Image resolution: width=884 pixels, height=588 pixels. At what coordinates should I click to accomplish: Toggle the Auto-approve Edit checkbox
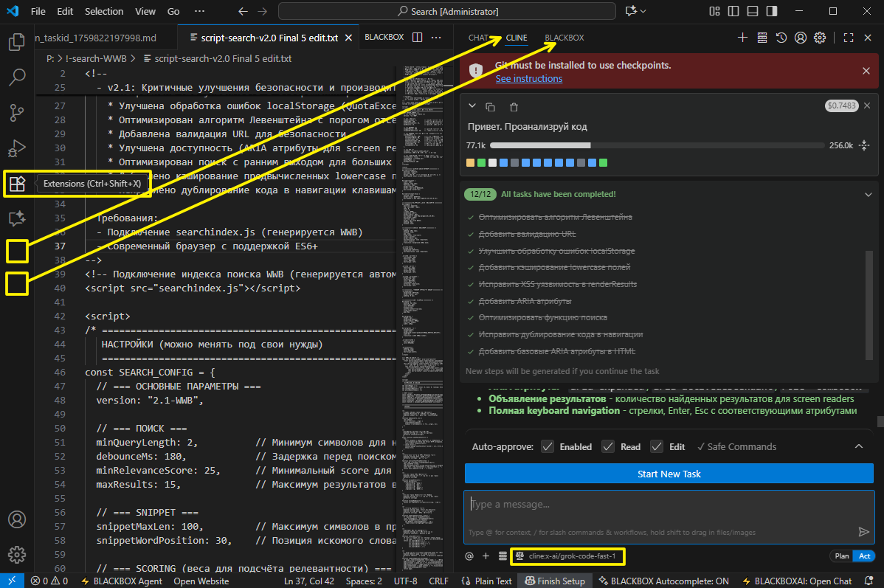click(657, 446)
